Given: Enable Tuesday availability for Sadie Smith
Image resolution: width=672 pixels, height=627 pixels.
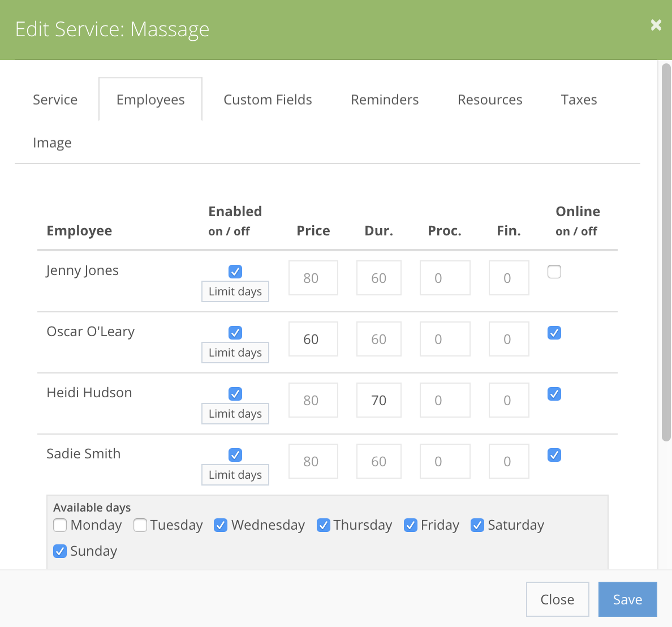Looking at the screenshot, I should click(x=140, y=525).
